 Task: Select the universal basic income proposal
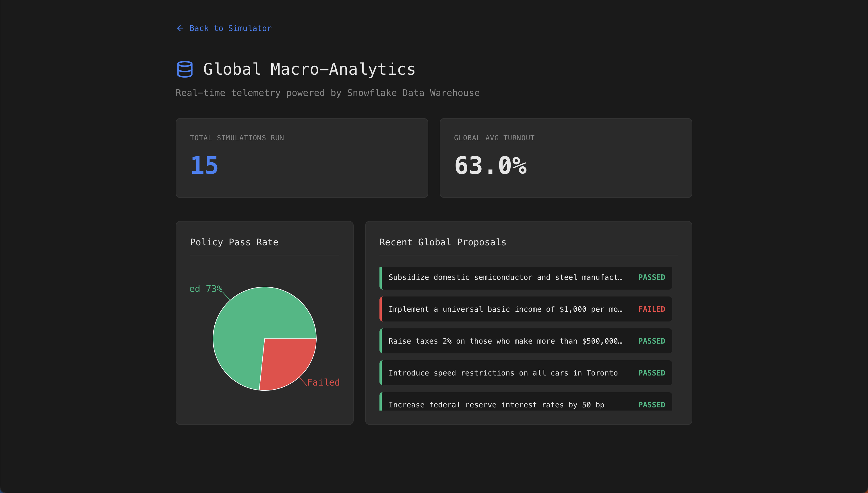505,309
